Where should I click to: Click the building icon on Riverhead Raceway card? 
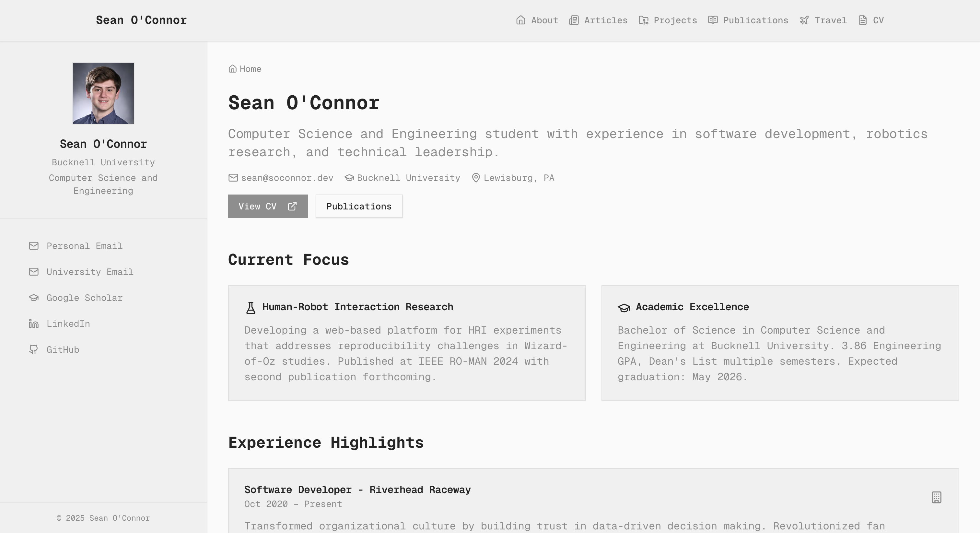coord(936,497)
